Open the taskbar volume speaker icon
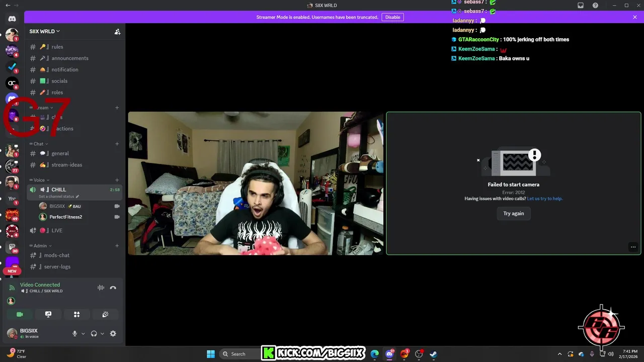Viewport: 644px width, 362px height. point(611,354)
